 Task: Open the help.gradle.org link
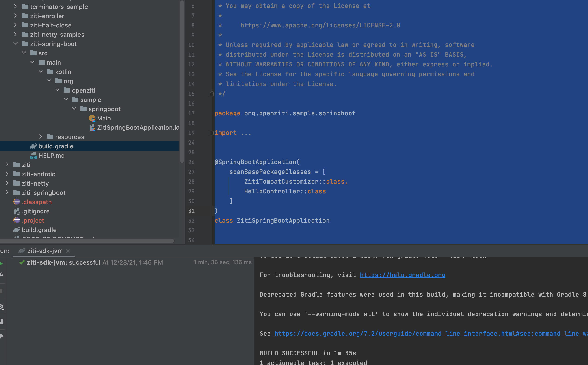point(402,275)
